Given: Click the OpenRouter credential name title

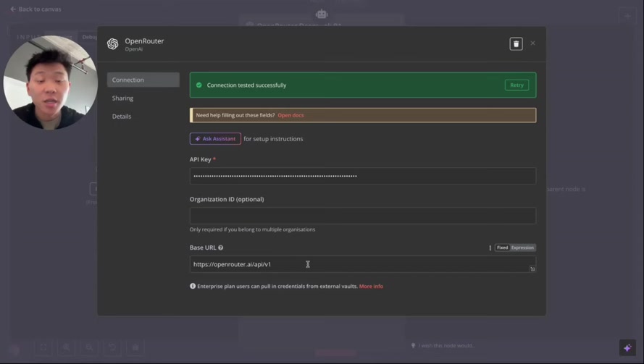Looking at the screenshot, I should point(144,41).
